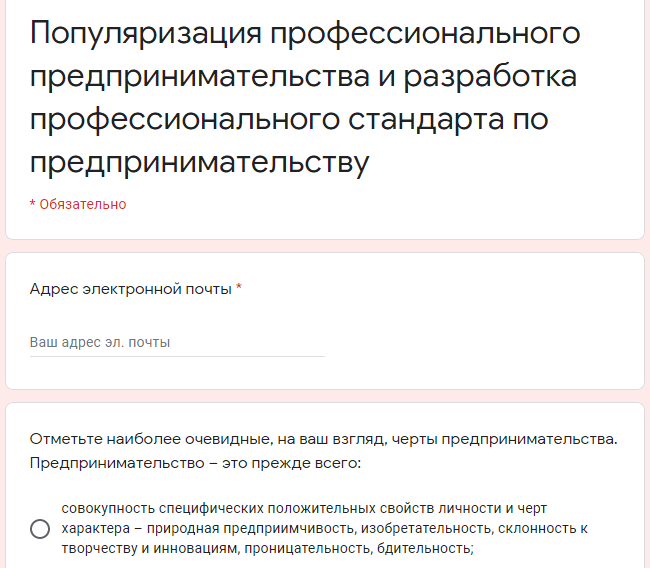This screenshot has height=568, width=650.
Task: Click the title's last word 'предпринимательству'
Action: point(199,163)
